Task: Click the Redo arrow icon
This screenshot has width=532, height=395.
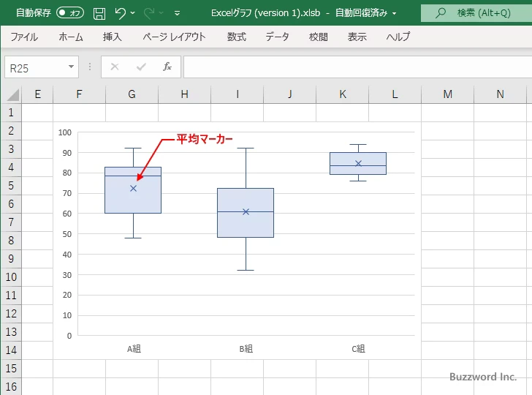Action: [x=150, y=13]
